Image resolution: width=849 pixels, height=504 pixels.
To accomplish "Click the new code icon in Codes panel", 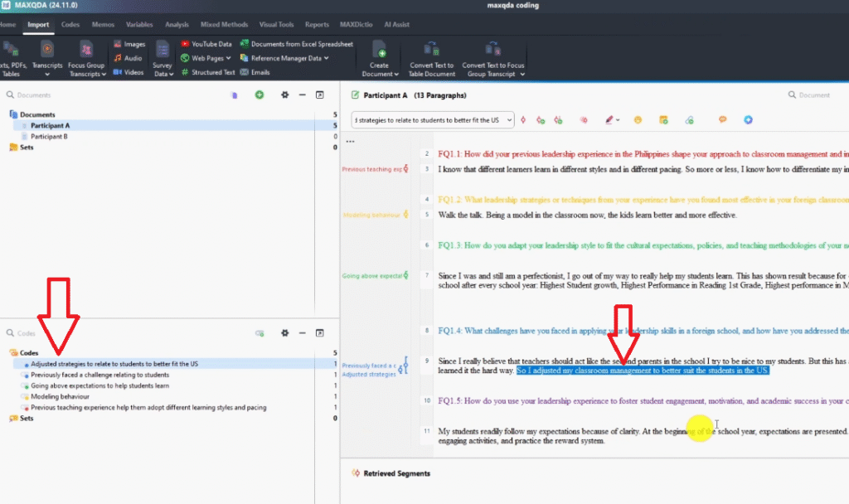I will 260,333.
